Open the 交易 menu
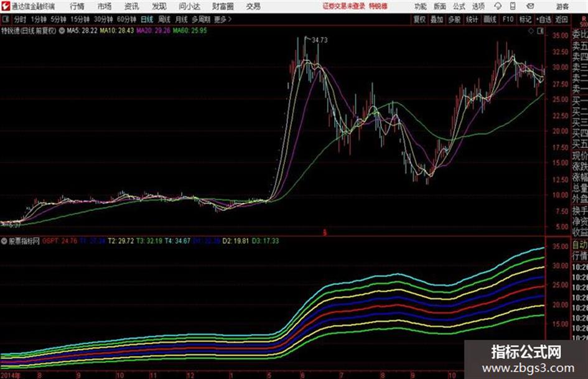The image size is (588, 379). (253, 6)
